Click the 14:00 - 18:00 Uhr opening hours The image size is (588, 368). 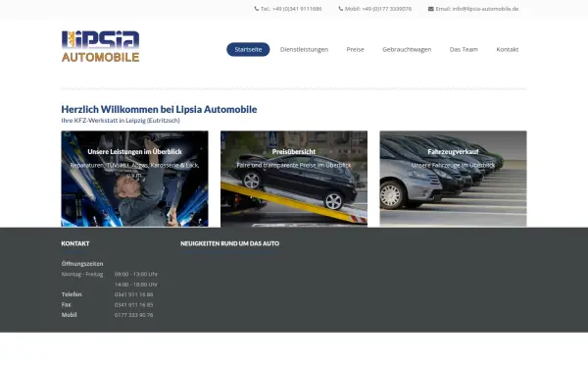(x=136, y=285)
